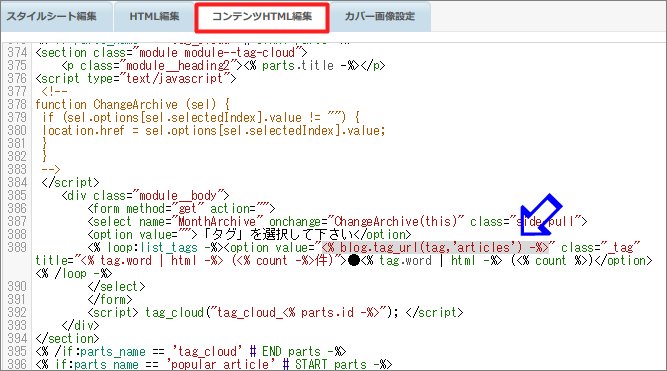The height and width of the screenshot is (371, 667).
Task: Click the closing </select> tag on line 390
Action: coord(117,286)
